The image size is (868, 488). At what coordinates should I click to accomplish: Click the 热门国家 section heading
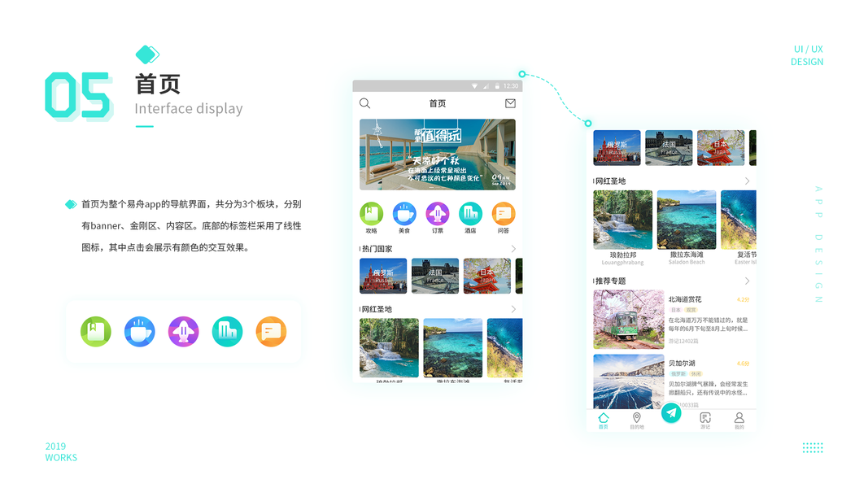tap(377, 249)
